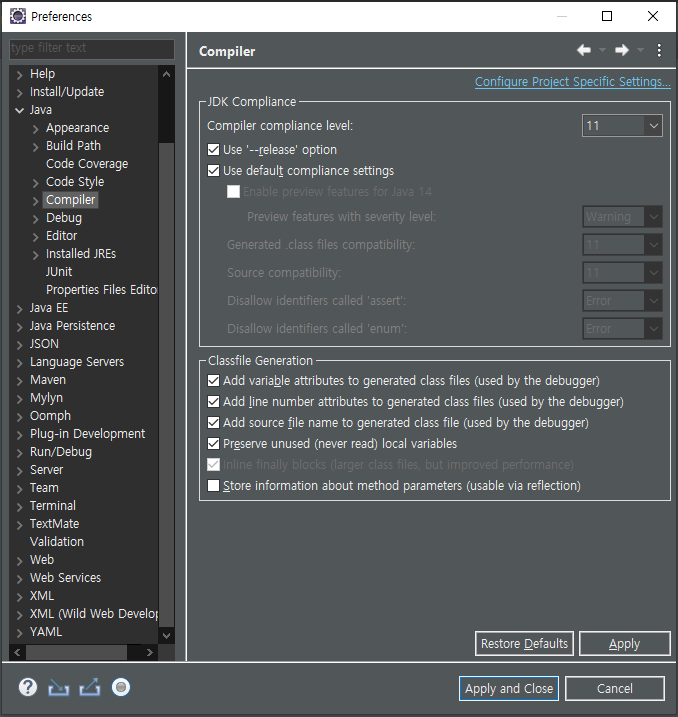The width and height of the screenshot is (678, 717).
Task: Toggle the Use '--release' option checkbox
Action: 214,150
